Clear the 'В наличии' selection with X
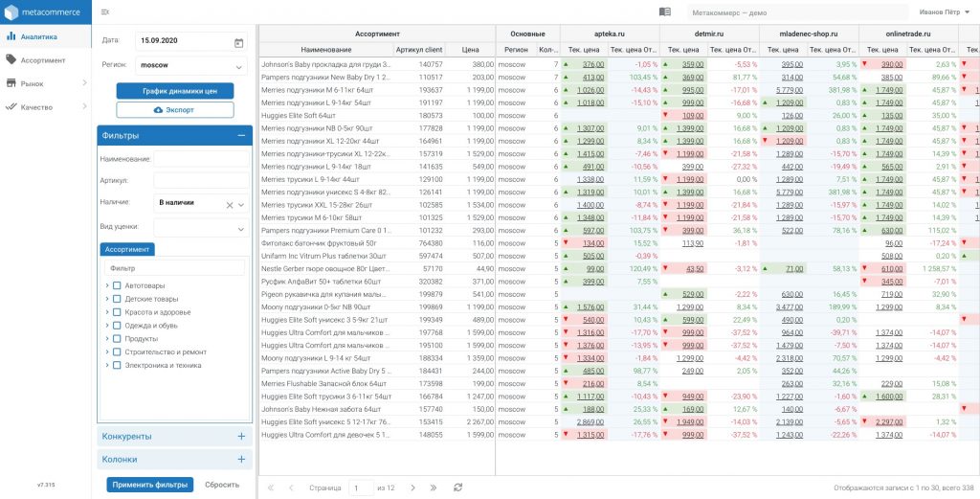This screenshot has height=499, width=980. click(x=230, y=204)
